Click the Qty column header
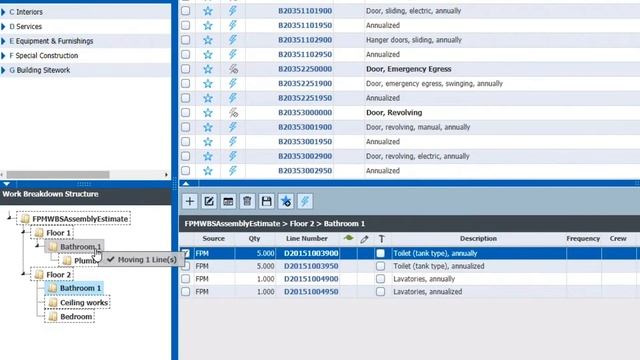 (254, 238)
